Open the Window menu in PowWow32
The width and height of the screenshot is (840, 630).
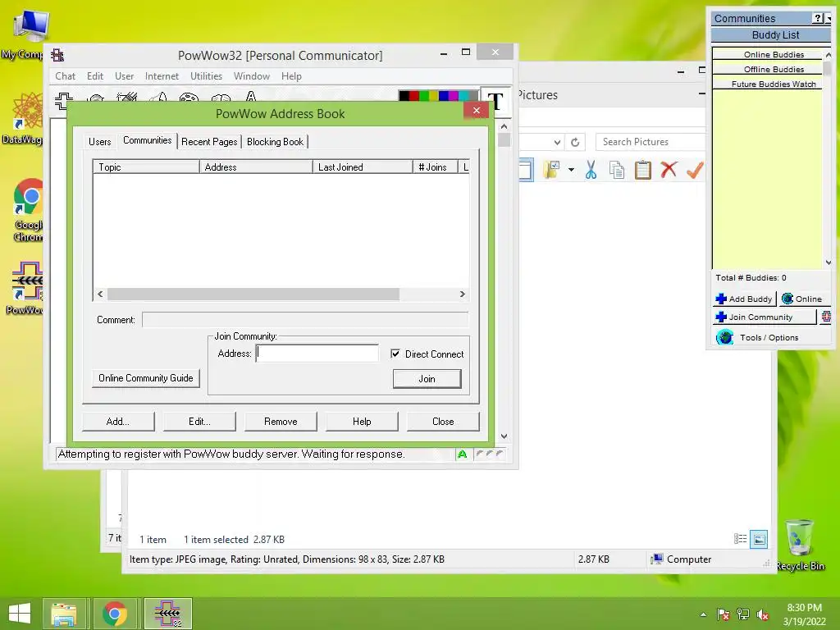pos(251,76)
